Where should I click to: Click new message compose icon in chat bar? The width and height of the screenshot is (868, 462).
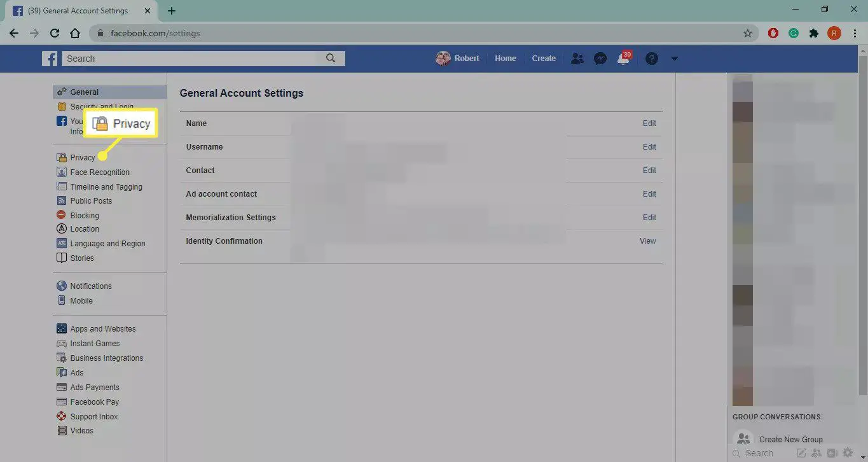point(801,453)
